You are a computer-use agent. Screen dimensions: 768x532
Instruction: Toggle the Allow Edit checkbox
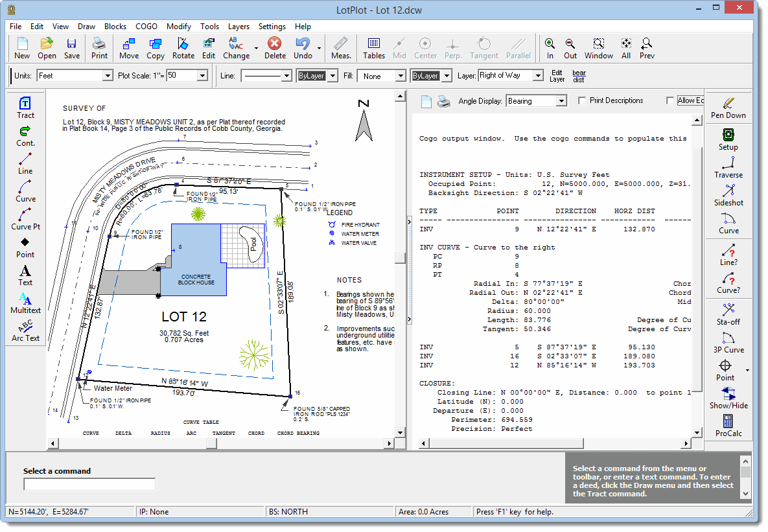[x=670, y=100]
